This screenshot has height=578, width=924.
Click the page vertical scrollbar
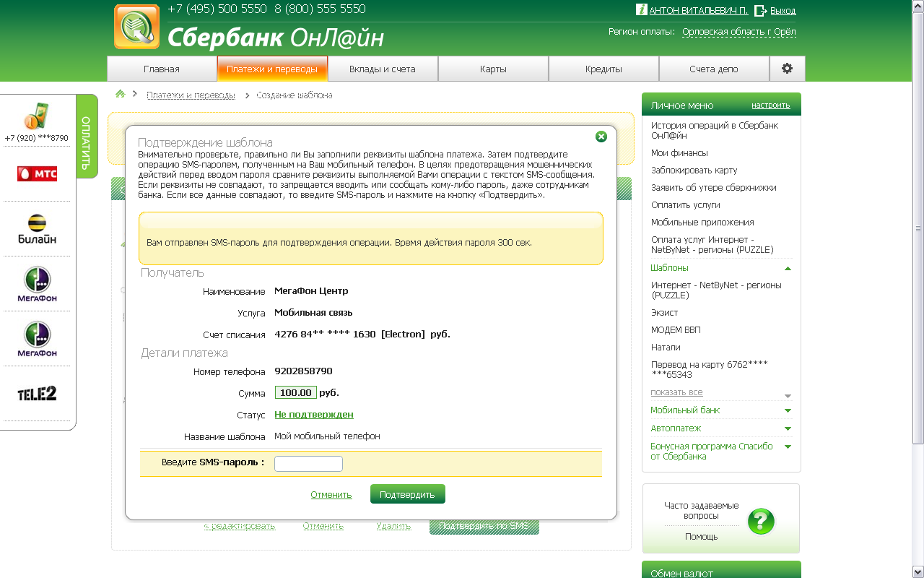(x=918, y=227)
